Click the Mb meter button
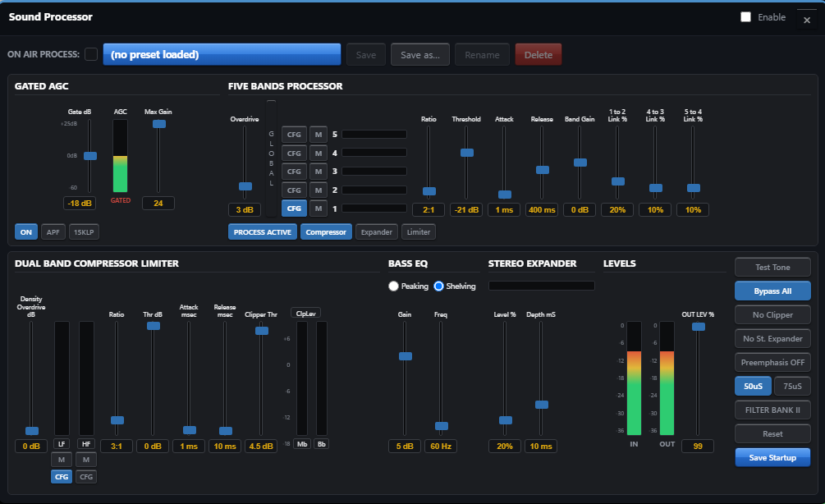 coord(302,444)
